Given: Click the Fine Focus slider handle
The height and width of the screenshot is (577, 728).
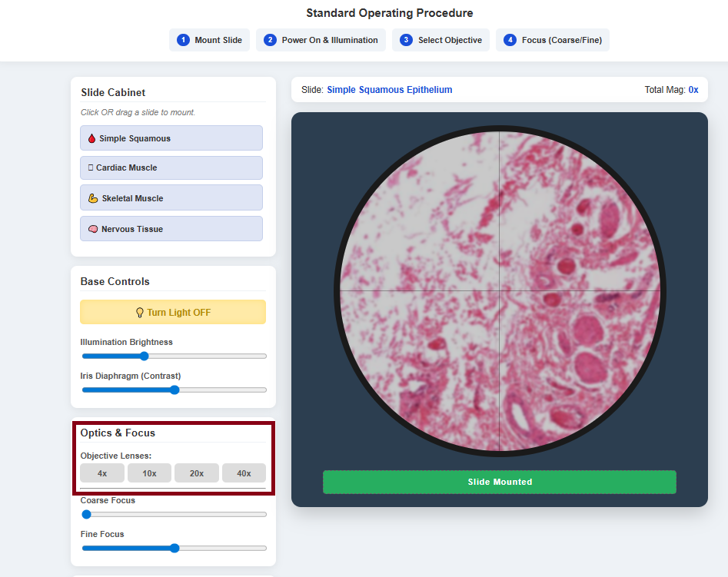Looking at the screenshot, I should point(175,548).
